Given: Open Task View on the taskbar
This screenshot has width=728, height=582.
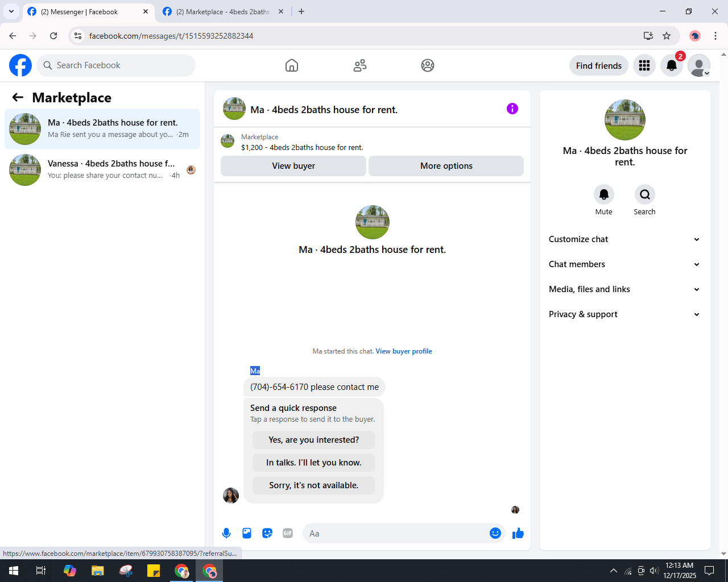Looking at the screenshot, I should (x=42, y=571).
